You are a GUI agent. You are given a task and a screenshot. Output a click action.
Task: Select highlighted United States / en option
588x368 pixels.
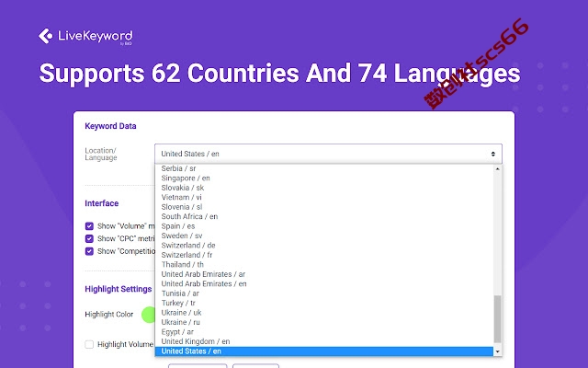[324, 351]
